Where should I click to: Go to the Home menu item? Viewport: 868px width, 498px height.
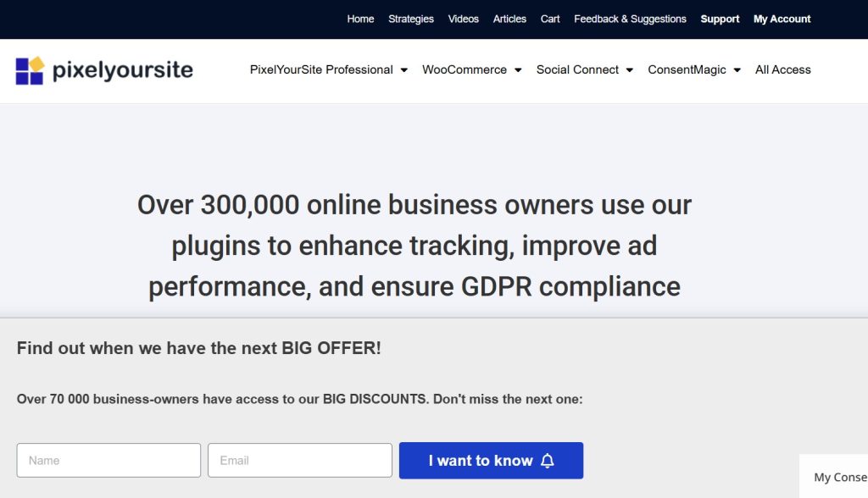[360, 19]
